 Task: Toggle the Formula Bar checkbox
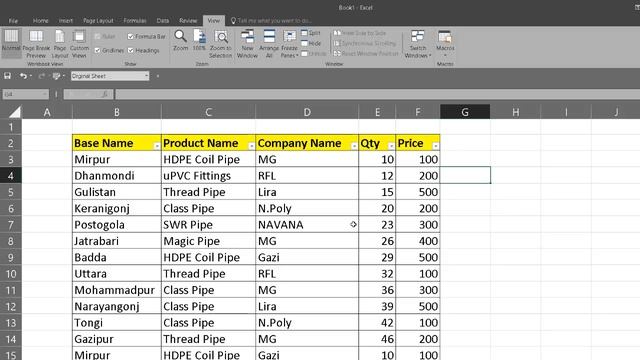tap(131, 37)
